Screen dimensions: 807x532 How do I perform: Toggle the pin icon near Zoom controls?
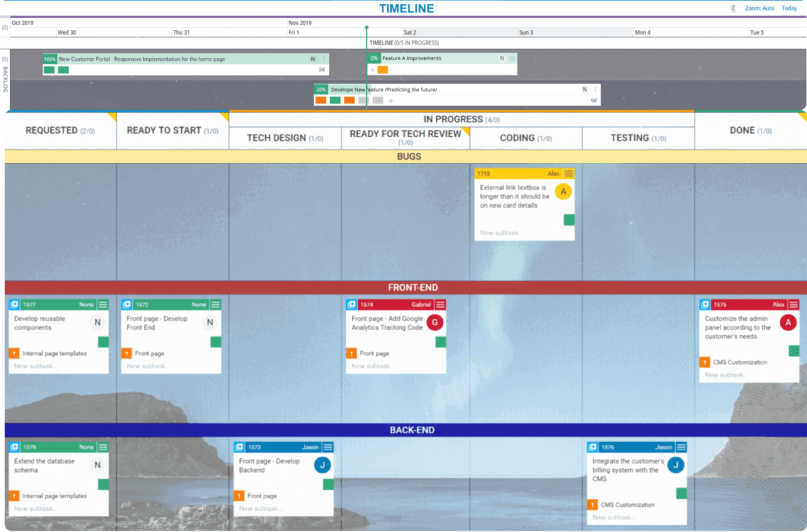tap(733, 8)
